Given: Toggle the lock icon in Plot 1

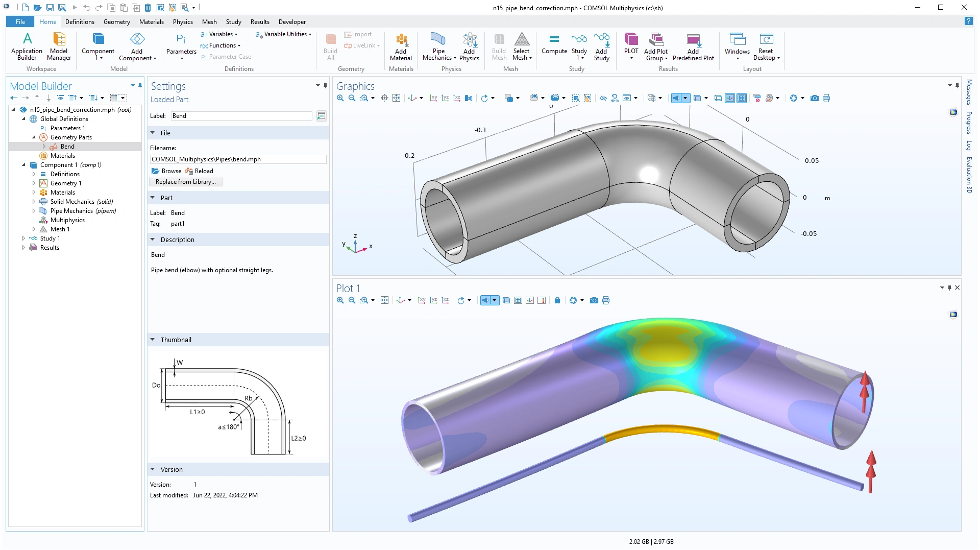Looking at the screenshot, I should point(557,300).
